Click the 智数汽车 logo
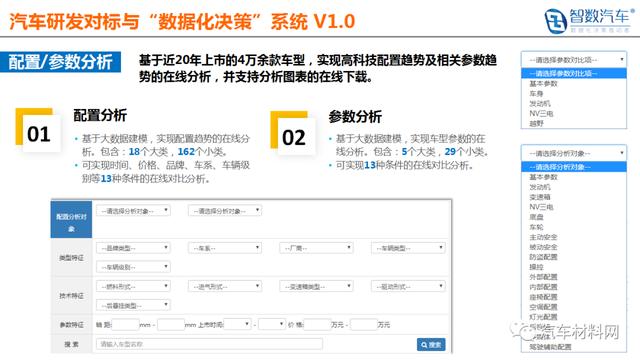640x360 pixels. 589,20
